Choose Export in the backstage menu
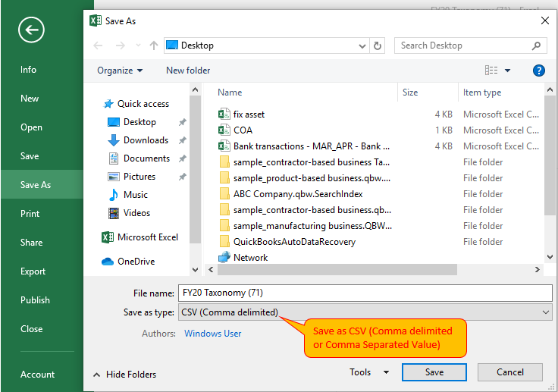This screenshot has height=392, width=558. [x=33, y=271]
